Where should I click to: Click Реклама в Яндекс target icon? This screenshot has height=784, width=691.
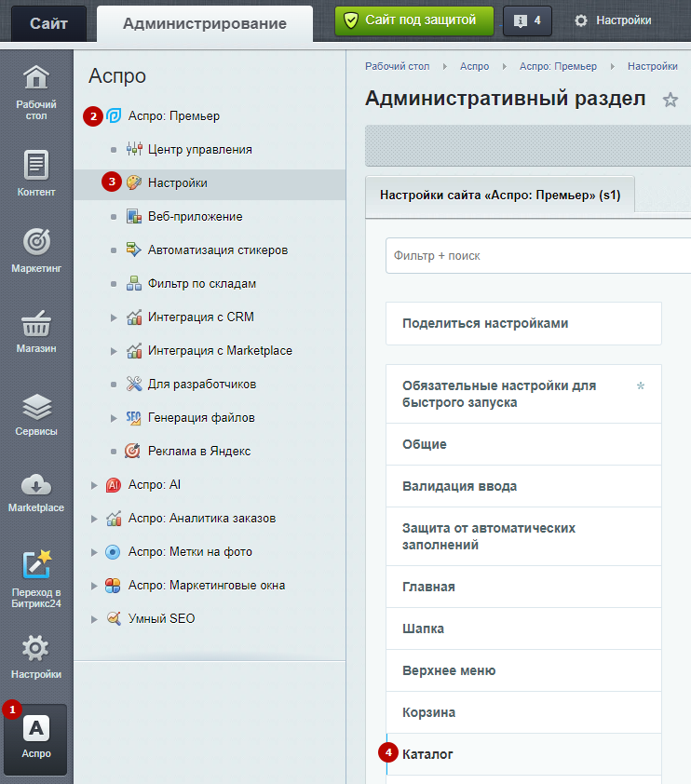click(x=132, y=451)
